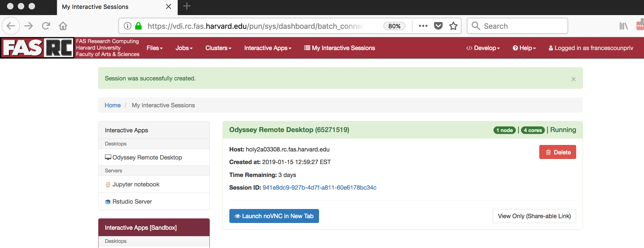644x248 pixels.
Task: Open the Files dropdown menu
Action: [155, 48]
